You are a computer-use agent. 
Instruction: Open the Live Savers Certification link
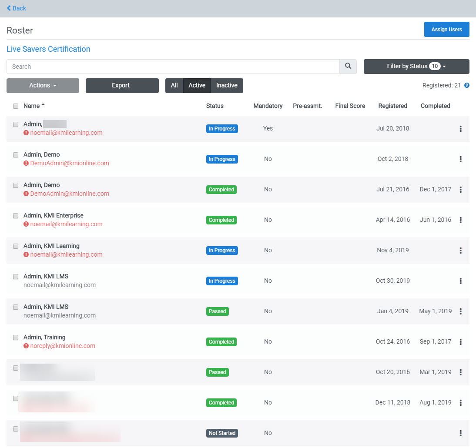pyautogui.click(x=48, y=49)
